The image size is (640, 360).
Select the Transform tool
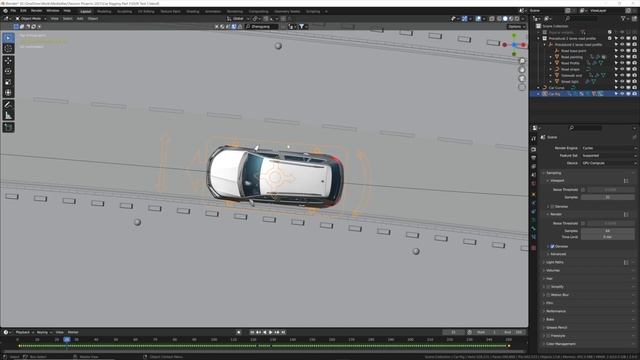(x=8, y=93)
